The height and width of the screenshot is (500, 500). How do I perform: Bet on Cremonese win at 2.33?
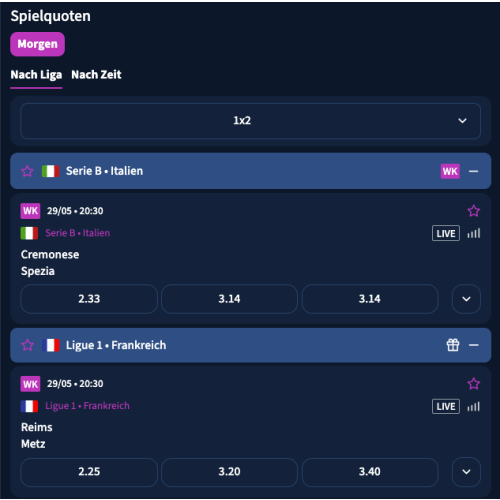pos(89,299)
